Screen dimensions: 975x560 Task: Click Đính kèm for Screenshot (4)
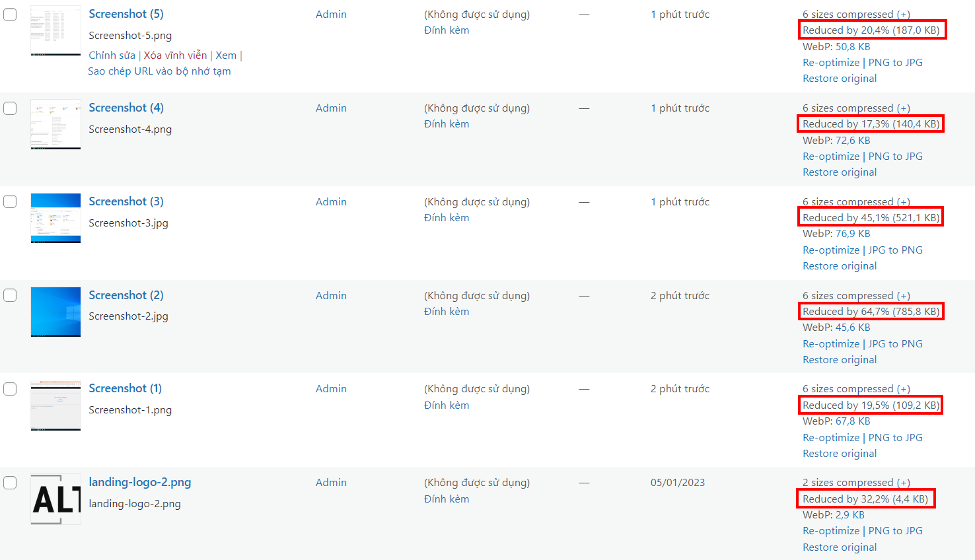(x=447, y=123)
